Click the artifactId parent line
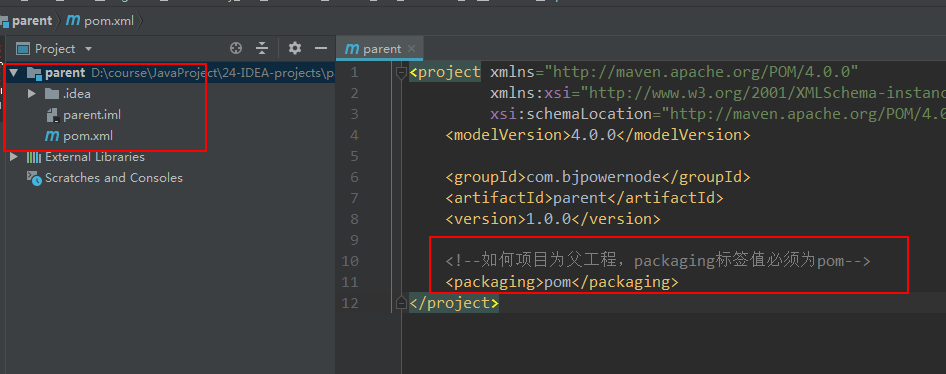Image resolution: width=946 pixels, height=374 pixels. pos(585,198)
